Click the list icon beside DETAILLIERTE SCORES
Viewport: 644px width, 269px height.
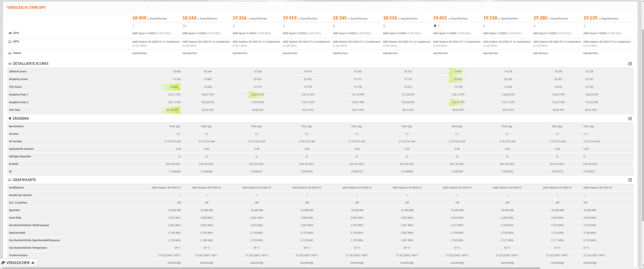click(x=10, y=64)
